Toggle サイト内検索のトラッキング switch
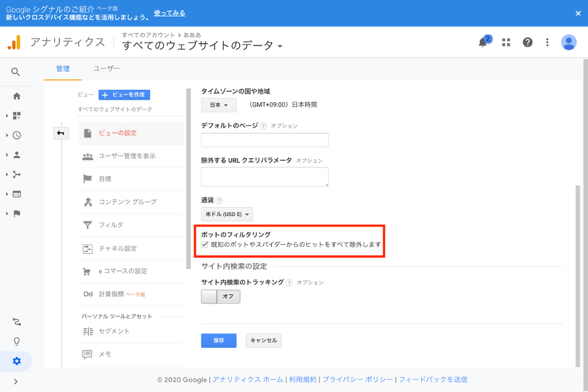The height and width of the screenshot is (392, 588). coord(220,296)
